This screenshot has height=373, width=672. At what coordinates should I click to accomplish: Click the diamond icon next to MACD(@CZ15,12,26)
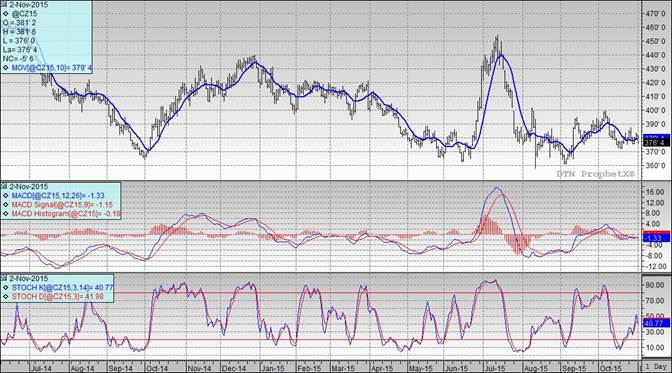6,196
